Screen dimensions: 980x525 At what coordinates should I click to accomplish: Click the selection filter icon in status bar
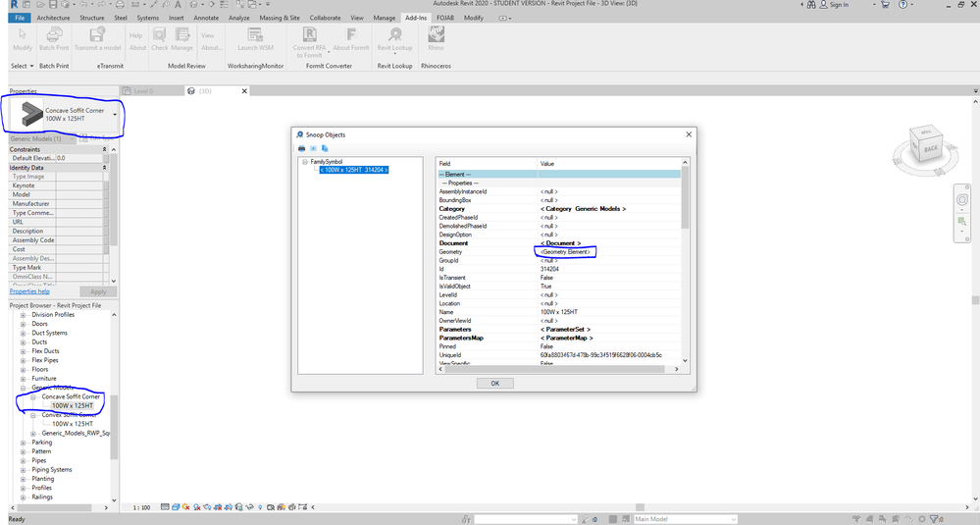(936, 519)
